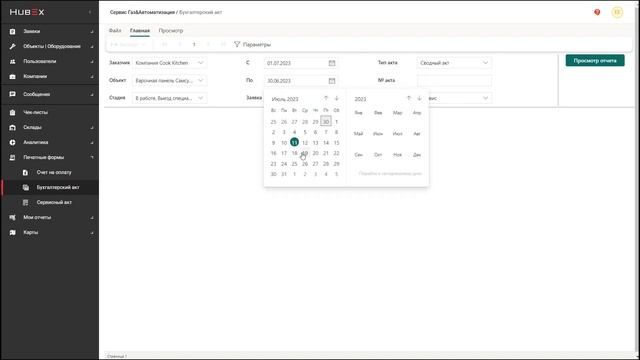The image size is (640, 360).
Task: Go to next year with down arrow
Action: (x=419, y=98)
